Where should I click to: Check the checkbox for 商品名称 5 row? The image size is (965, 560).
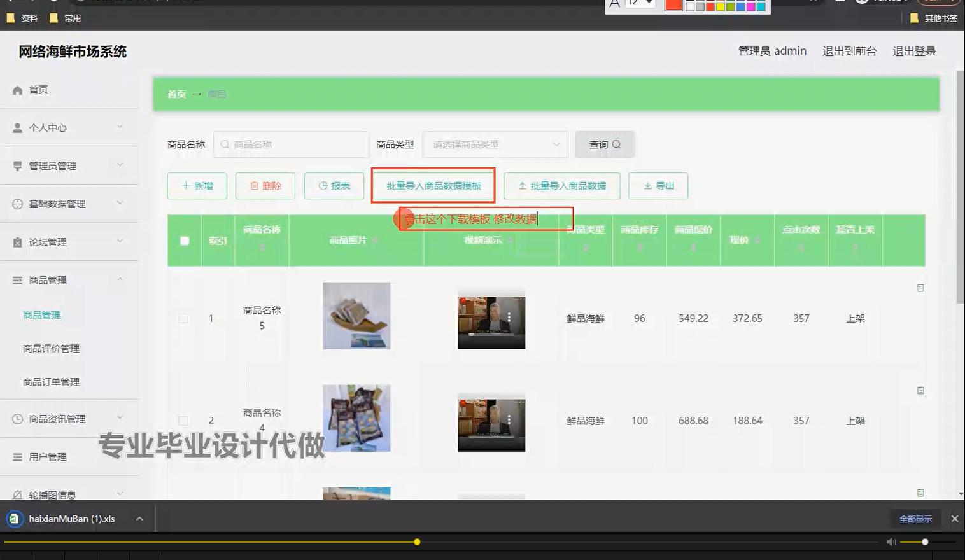tap(183, 318)
